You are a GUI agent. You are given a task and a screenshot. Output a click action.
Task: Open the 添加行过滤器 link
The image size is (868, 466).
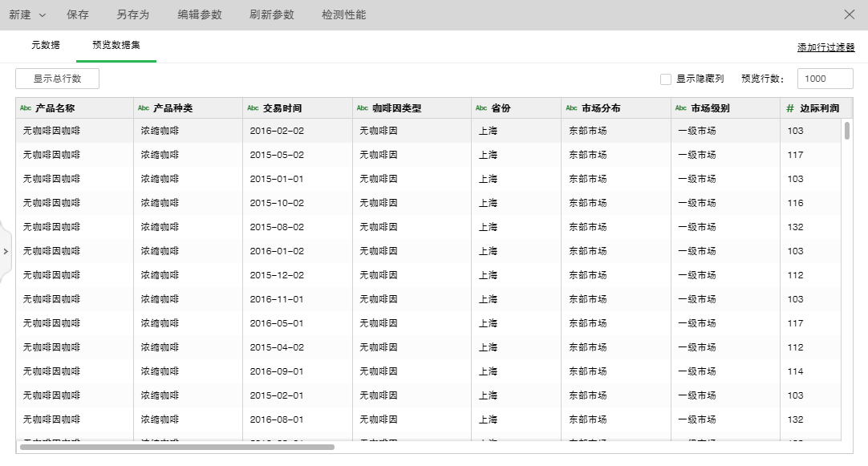click(825, 48)
